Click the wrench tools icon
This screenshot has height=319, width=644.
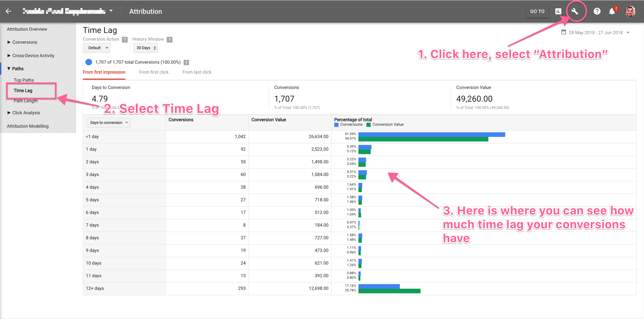(x=575, y=11)
